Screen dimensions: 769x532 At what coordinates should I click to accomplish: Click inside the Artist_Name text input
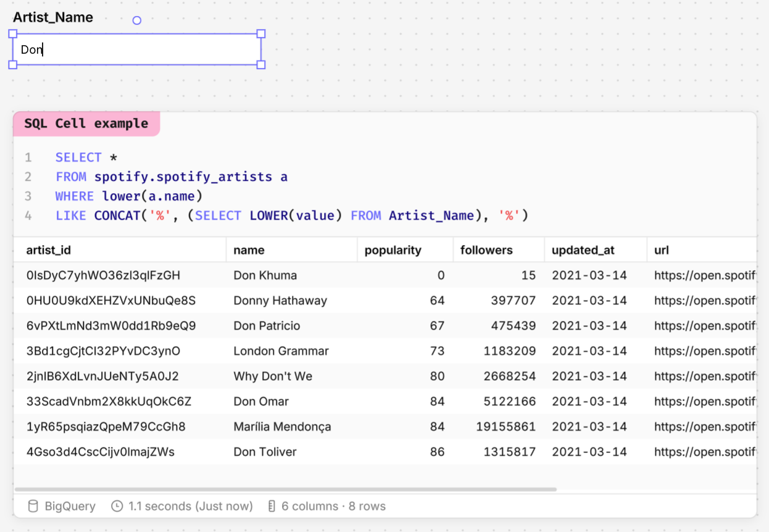(x=137, y=49)
